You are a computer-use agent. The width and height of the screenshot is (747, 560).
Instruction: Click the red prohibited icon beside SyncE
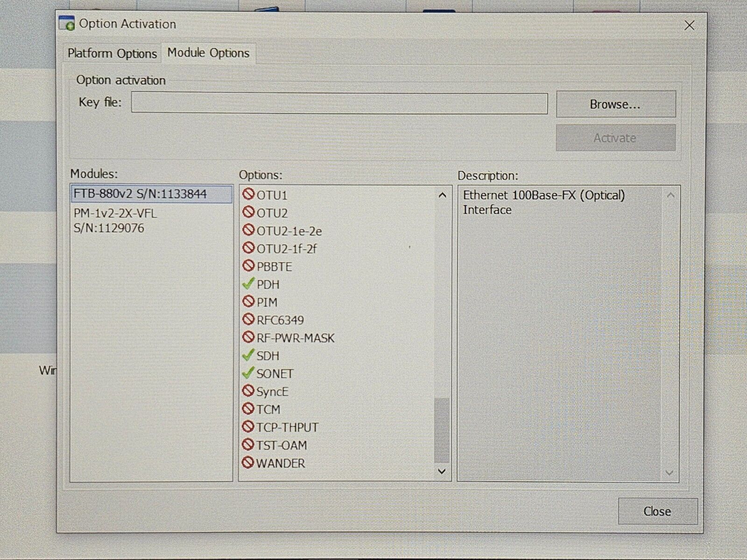click(248, 391)
